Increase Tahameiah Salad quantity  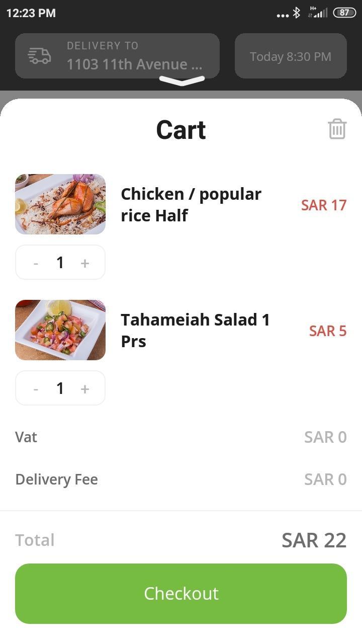[85, 388]
